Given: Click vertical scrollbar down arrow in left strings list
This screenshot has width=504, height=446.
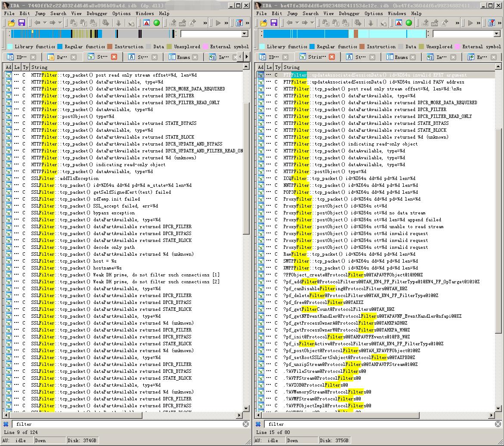Looking at the screenshot, I should [x=246, y=409].
